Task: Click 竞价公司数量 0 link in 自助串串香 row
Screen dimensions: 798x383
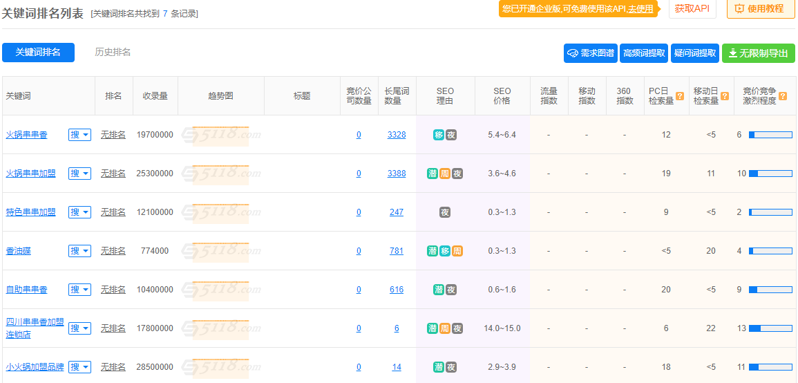Action: 359,289
